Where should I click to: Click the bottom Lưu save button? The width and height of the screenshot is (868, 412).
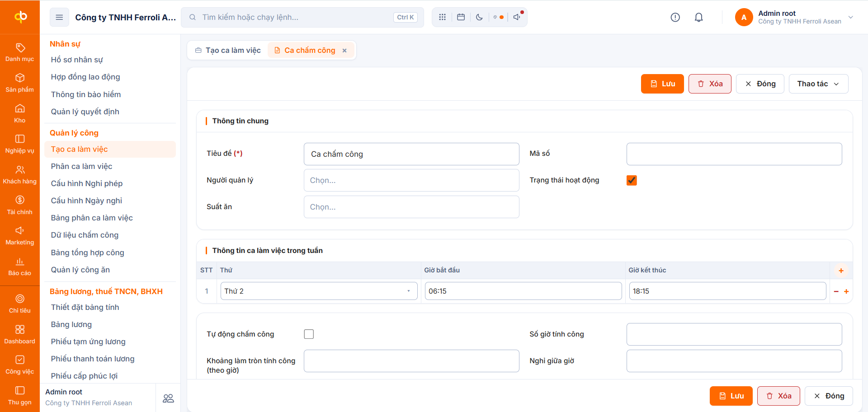pos(731,396)
